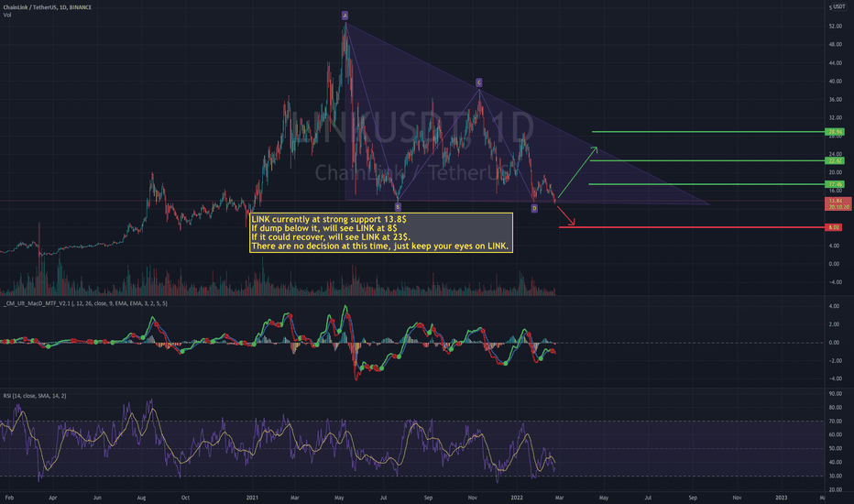This screenshot has height=504, width=854.
Task: Click the 2022 label on time axis
Action: [x=517, y=498]
